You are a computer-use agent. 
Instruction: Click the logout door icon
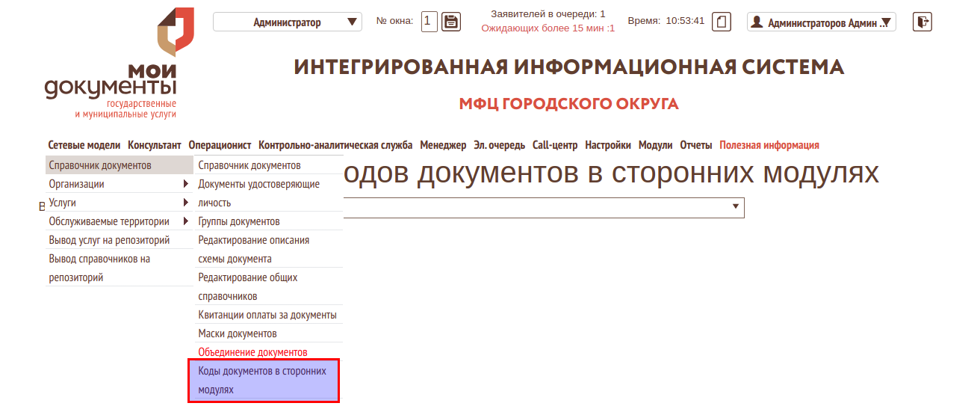[x=922, y=22]
